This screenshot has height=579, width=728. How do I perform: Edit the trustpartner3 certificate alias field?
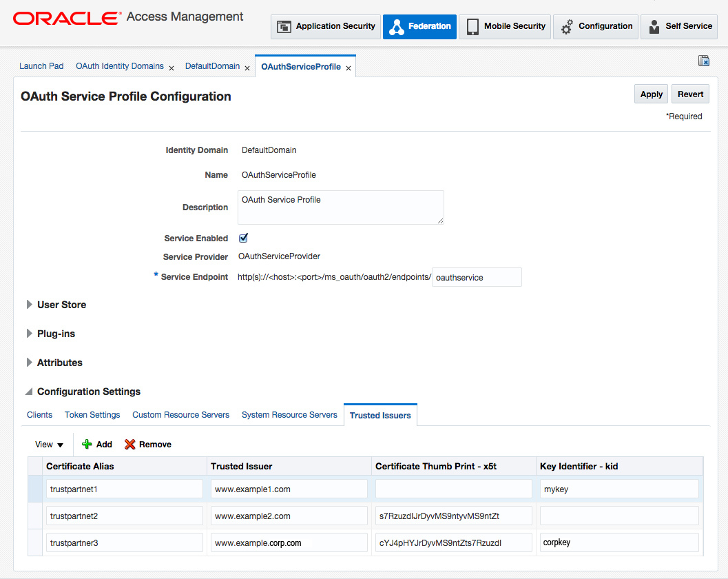tap(125, 542)
